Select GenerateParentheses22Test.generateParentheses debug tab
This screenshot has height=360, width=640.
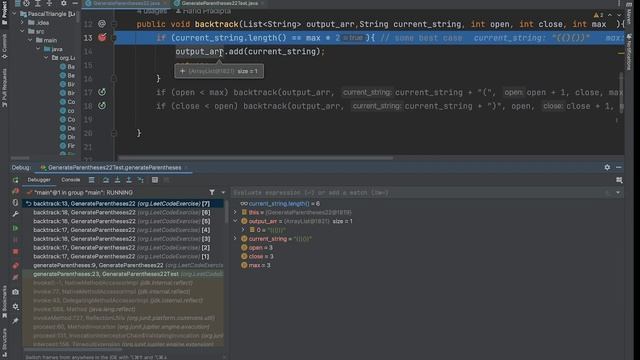tap(114, 167)
